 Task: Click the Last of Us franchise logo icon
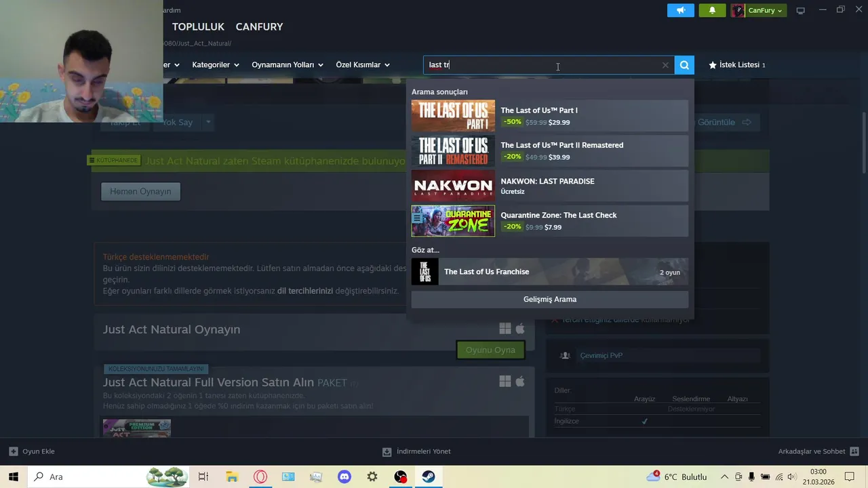(425, 272)
